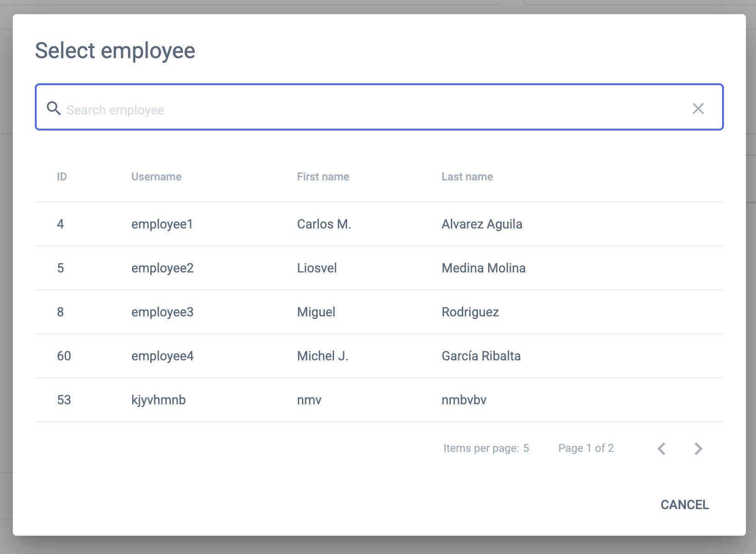
Task: Click the Cancel button
Action: click(685, 505)
